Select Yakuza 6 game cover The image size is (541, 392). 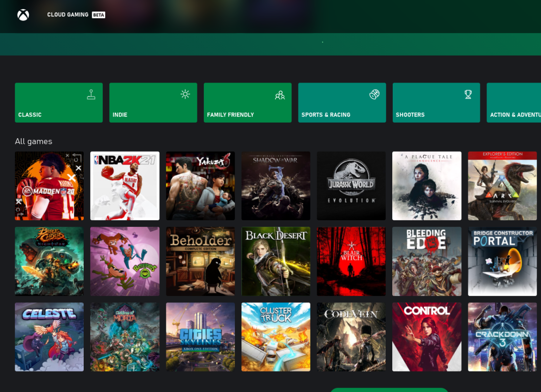pyautogui.click(x=200, y=186)
